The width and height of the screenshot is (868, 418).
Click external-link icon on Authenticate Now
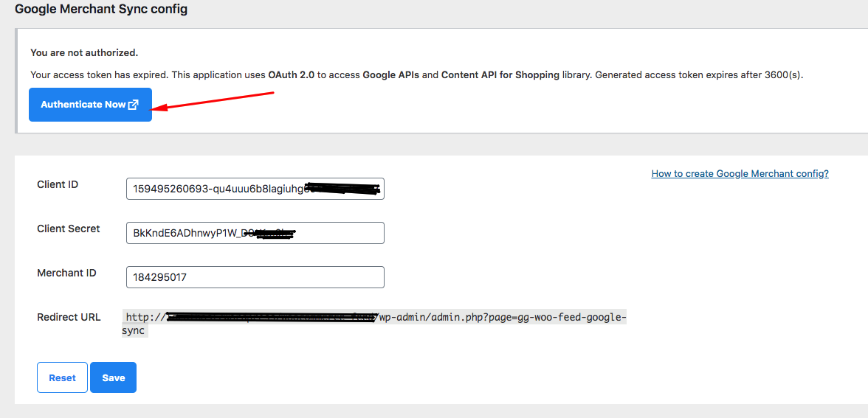[133, 105]
